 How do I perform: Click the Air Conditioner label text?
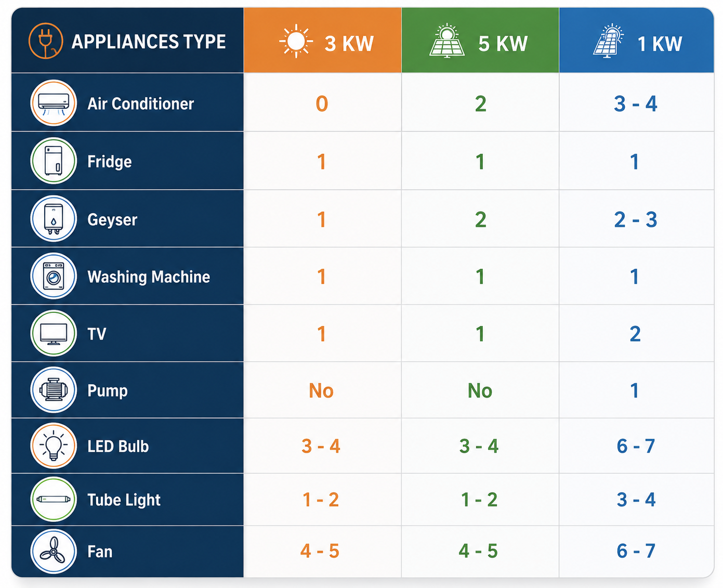tap(140, 103)
